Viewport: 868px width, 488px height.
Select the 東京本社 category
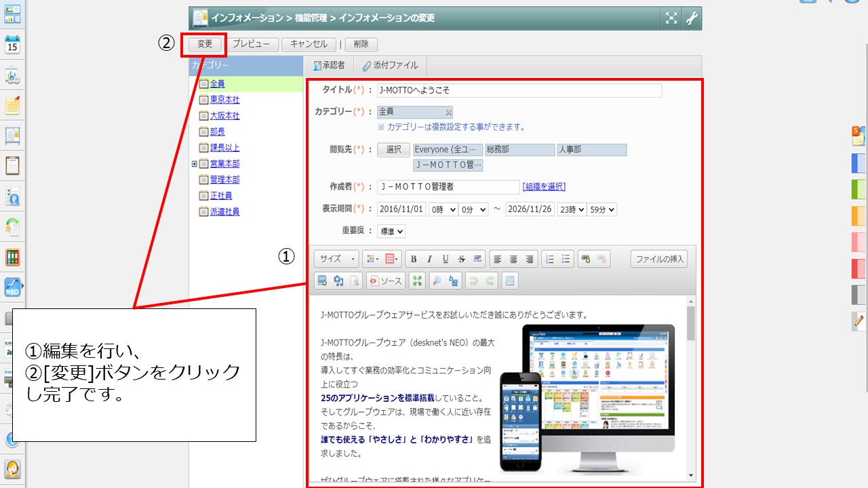(224, 100)
